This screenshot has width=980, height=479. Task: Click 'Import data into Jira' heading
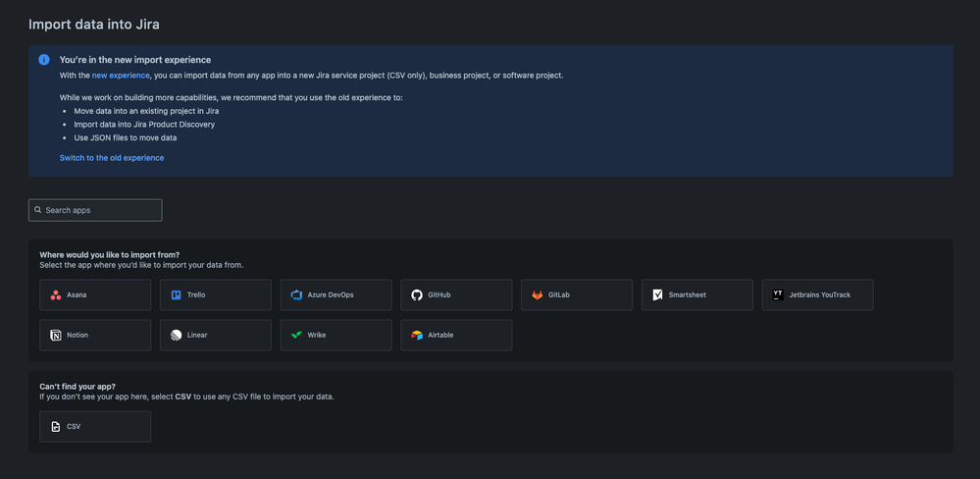click(x=94, y=25)
